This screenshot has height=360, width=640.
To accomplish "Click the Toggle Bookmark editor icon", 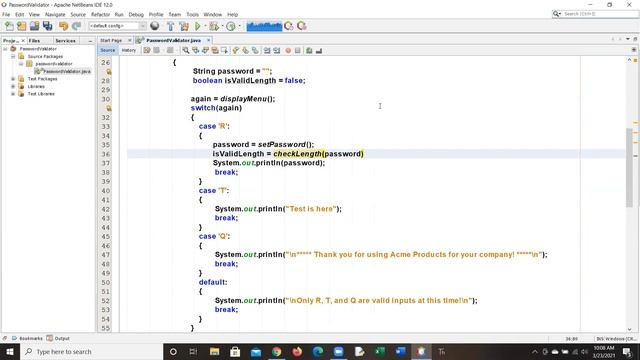I will coord(255,51).
